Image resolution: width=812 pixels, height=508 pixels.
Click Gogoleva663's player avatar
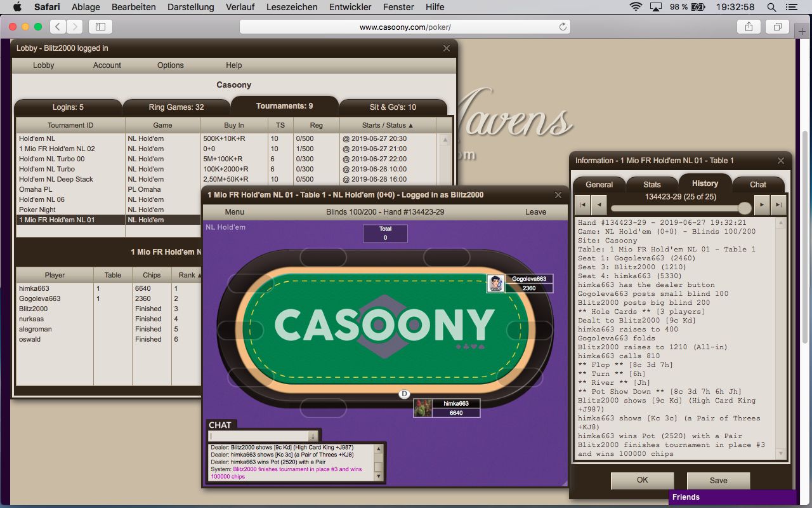coord(495,284)
